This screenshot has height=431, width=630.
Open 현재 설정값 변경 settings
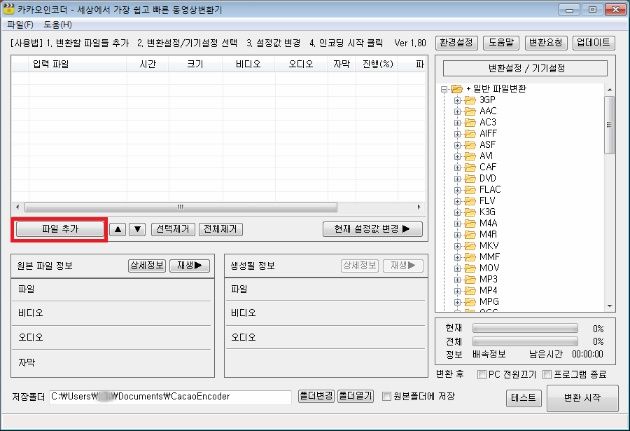coord(372,229)
